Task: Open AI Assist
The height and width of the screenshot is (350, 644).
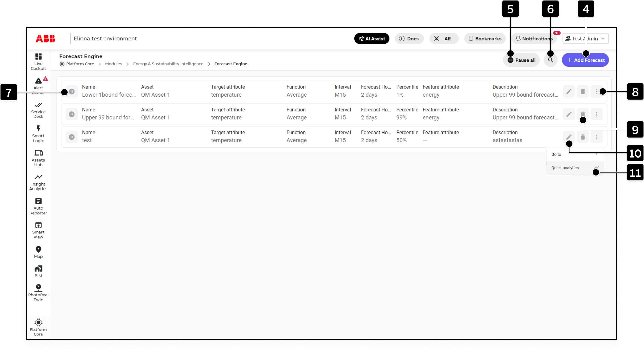Action: (x=372, y=38)
